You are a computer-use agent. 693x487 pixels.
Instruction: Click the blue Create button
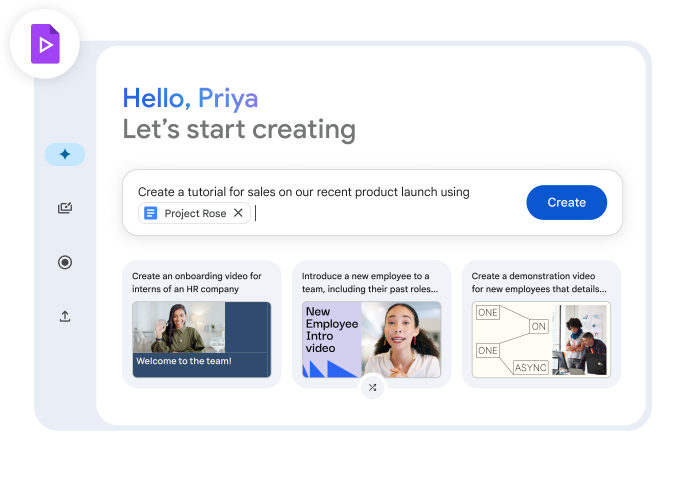click(566, 202)
